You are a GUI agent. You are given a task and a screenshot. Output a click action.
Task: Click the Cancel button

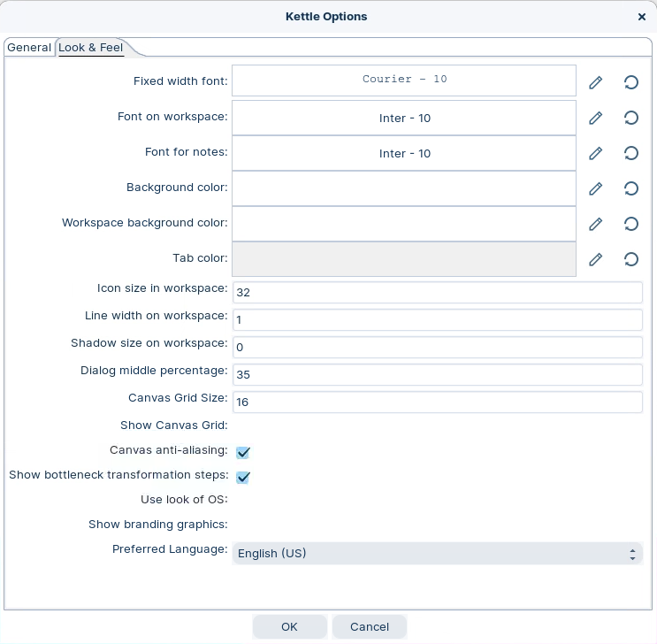click(369, 627)
